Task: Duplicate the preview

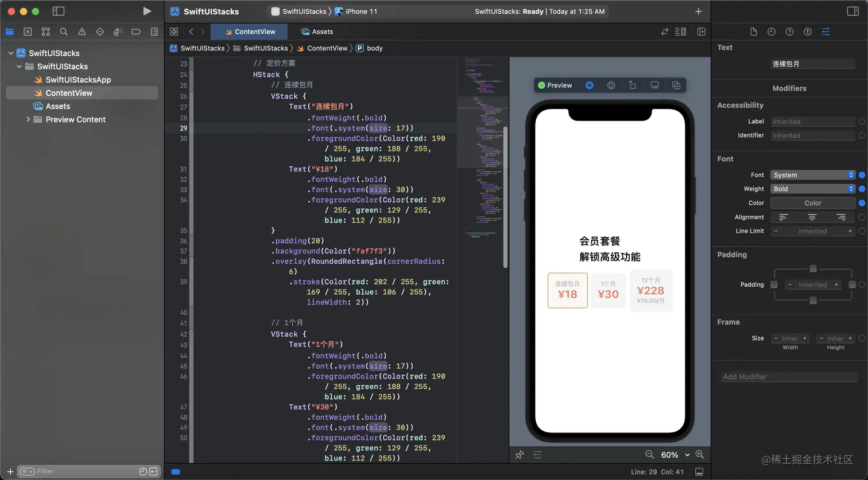Action: coord(676,85)
